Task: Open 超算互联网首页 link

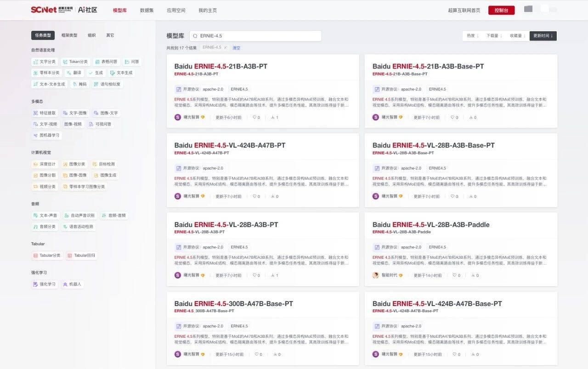Action: click(x=464, y=10)
